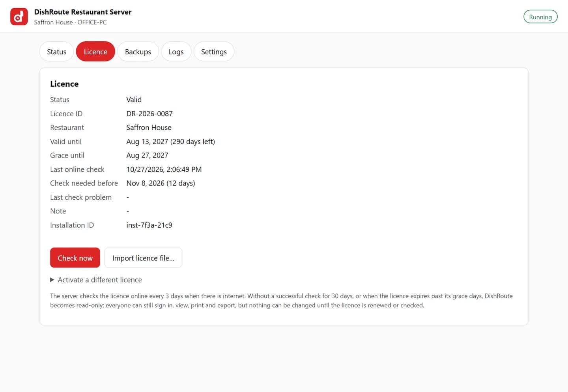This screenshot has height=392, width=568.
Task: Open the Status tab
Action: point(56,52)
